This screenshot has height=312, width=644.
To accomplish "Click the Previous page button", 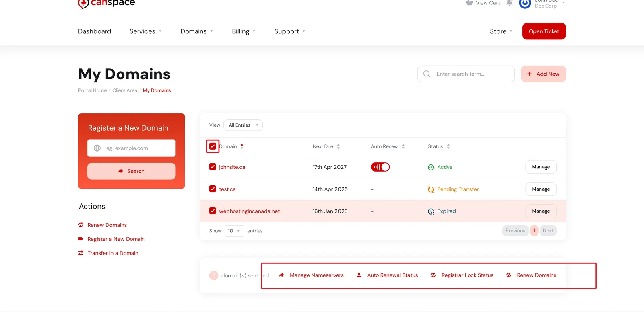I will pos(516,230).
